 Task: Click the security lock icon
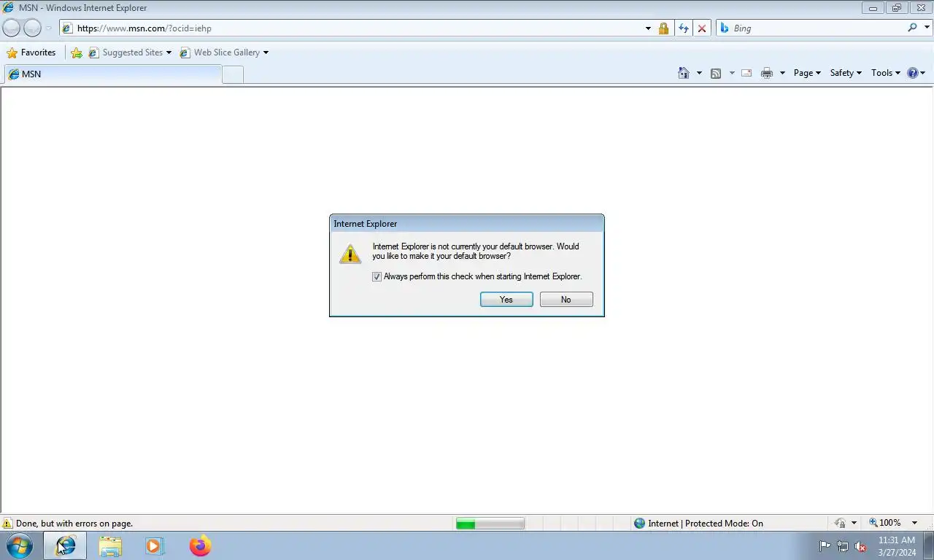pos(663,28)
